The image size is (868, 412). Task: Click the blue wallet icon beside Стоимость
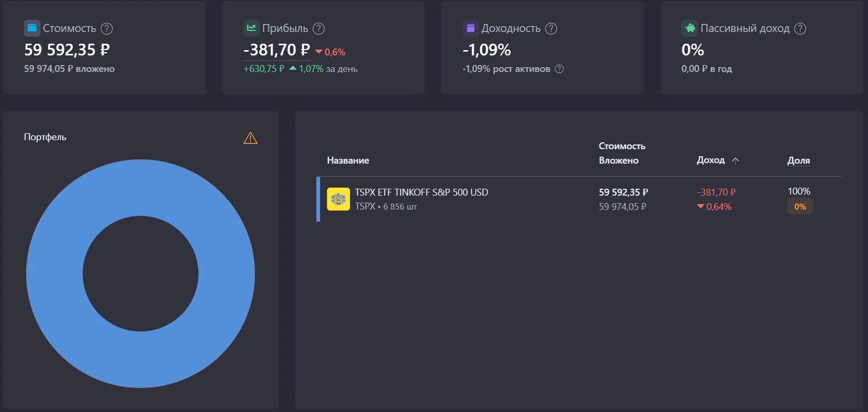[32, 28]
